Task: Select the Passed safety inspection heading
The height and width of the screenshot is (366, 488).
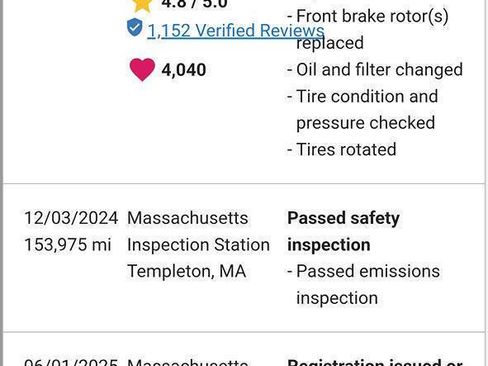Action: click(x=343, y=231)
